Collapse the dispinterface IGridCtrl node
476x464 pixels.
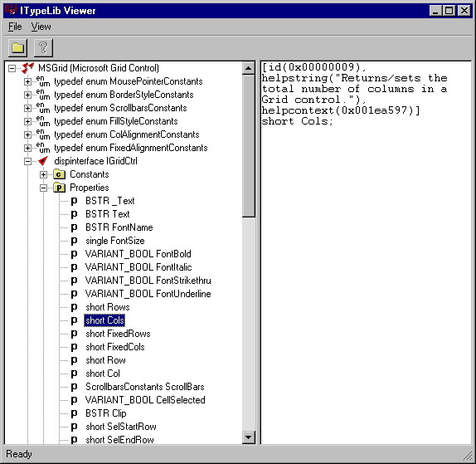click(27, 161)
